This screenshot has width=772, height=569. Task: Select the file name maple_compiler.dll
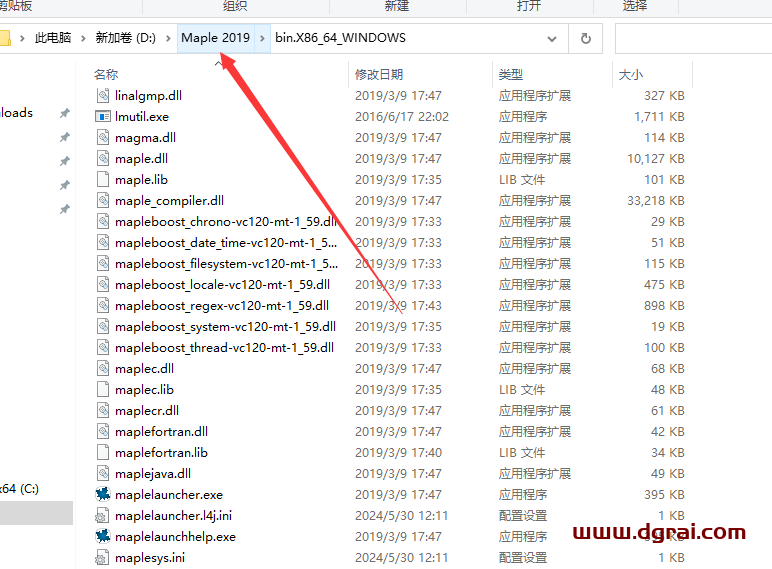click(x=169, y=201)
